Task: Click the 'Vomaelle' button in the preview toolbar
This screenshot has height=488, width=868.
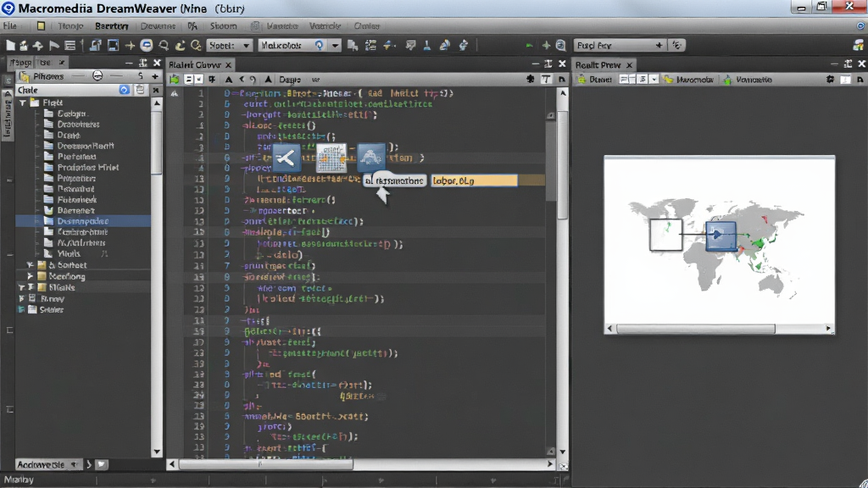Action: click(x=748, y=80)
